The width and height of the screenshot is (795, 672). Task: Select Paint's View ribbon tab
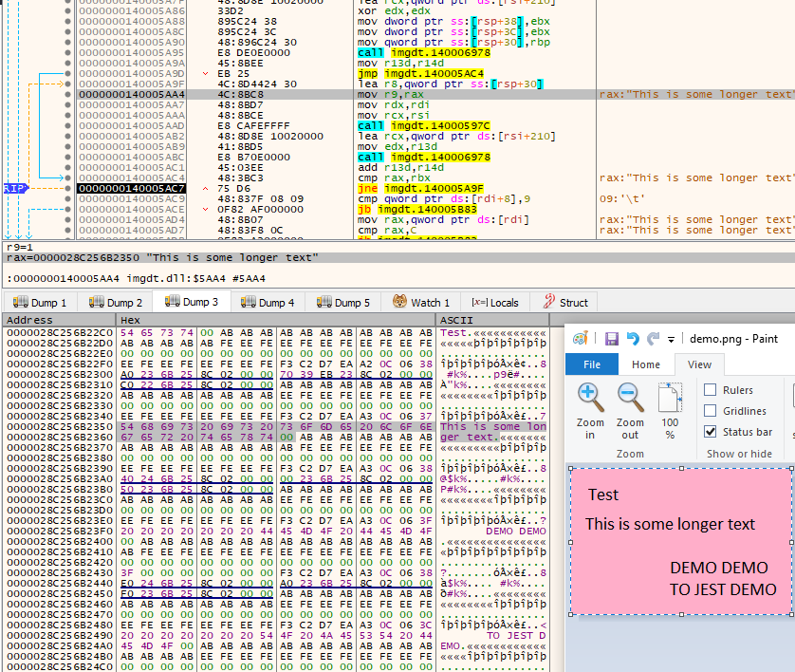[x=699, y=364]
